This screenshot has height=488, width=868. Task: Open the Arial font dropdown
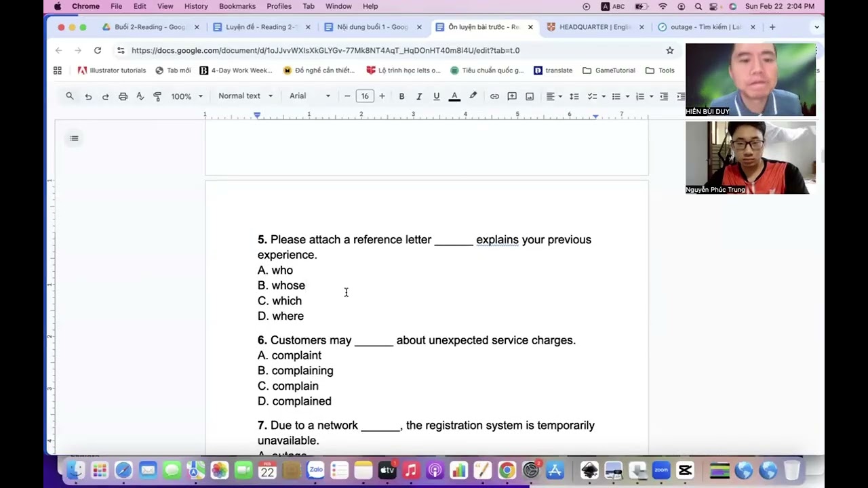(x=310, y=96)
